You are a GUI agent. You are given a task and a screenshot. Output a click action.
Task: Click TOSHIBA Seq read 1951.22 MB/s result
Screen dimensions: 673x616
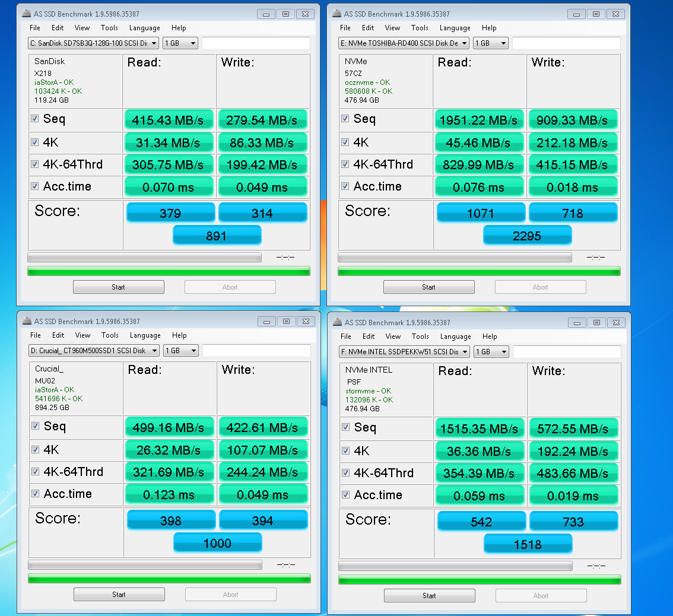click(479, 120)
